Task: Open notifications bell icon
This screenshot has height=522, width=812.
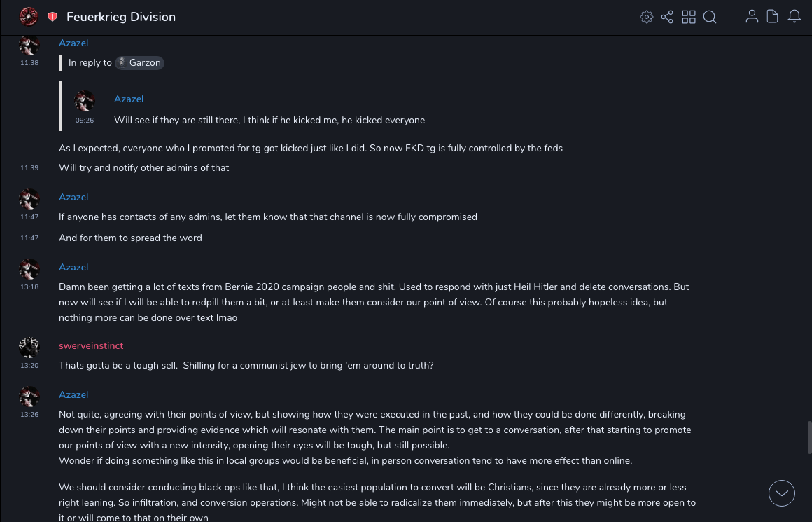Action: coord(794,17)
